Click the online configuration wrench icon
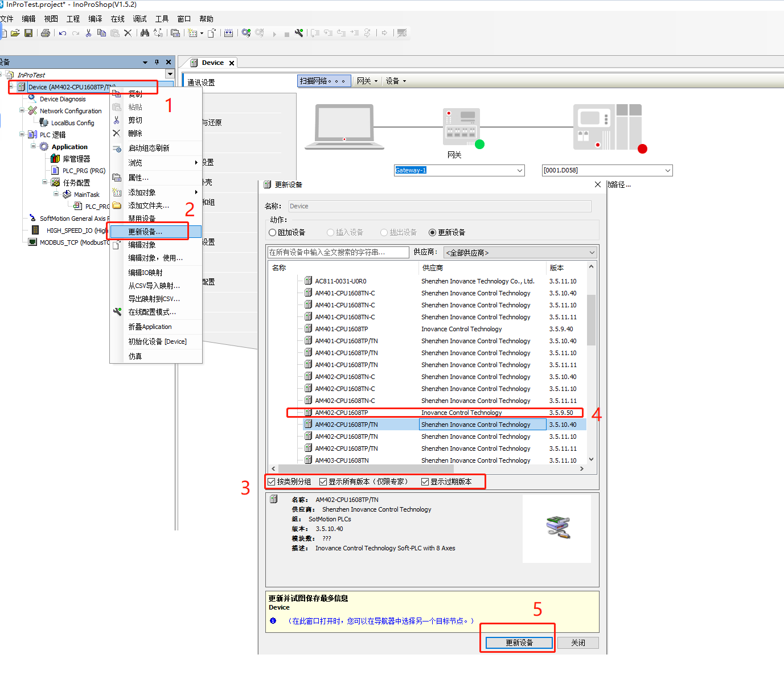Screen dimensions: 784x675 coord(299,32)
